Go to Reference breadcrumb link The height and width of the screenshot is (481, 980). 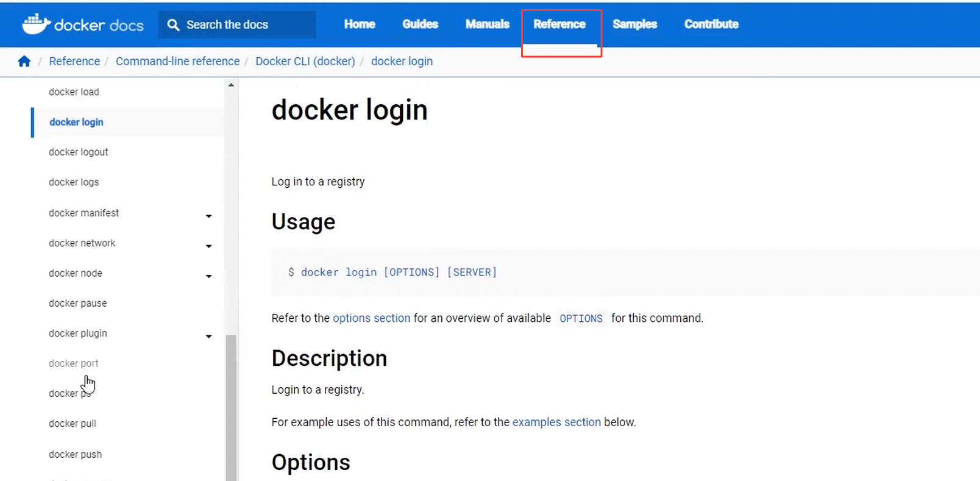point(74,61)
